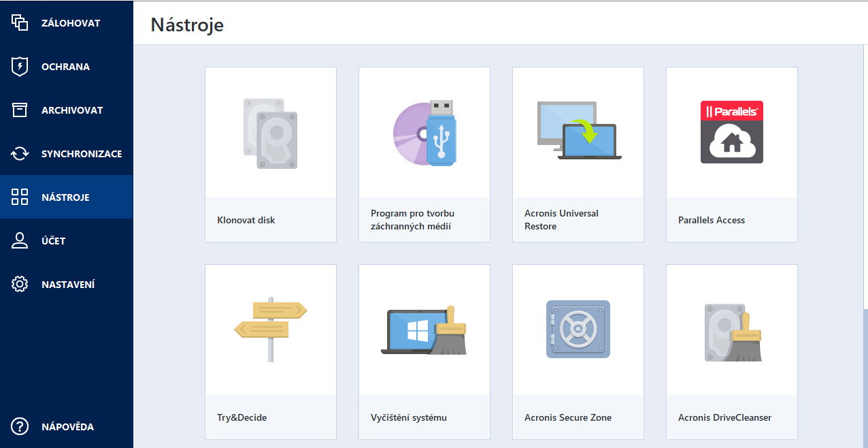Click the Parallels Access label

[712, 220]
